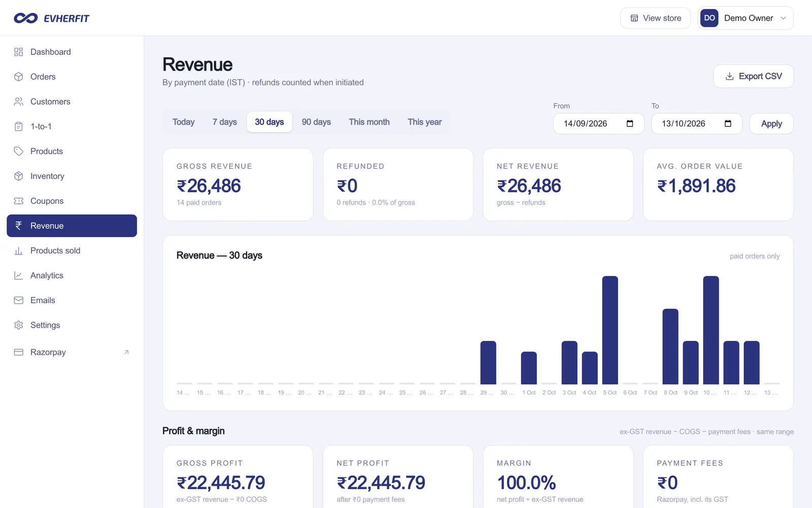
Task: Click the storefront icon in View store
Action: pos(634,18)
